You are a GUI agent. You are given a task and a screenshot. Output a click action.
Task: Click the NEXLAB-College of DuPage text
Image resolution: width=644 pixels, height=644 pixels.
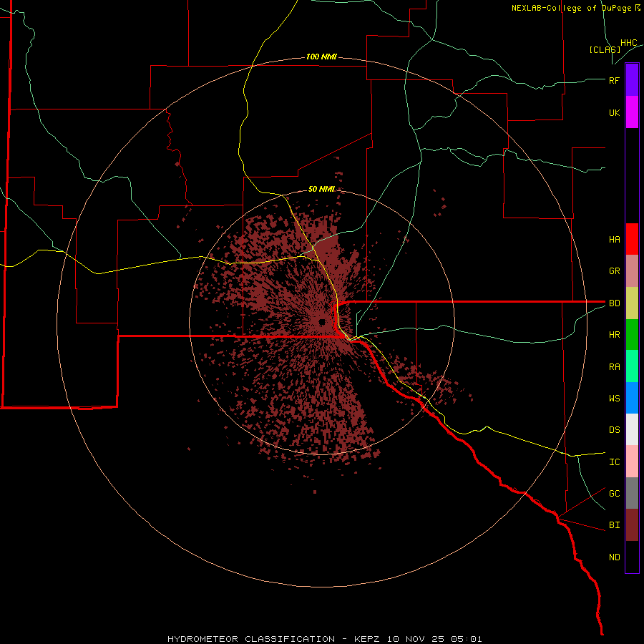(571, 8)
